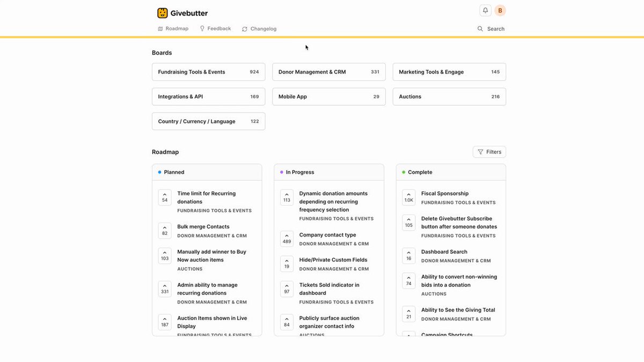Upvote Time limit for Recurring donations
Screen dimensions: 644x362
coord(165,197)
